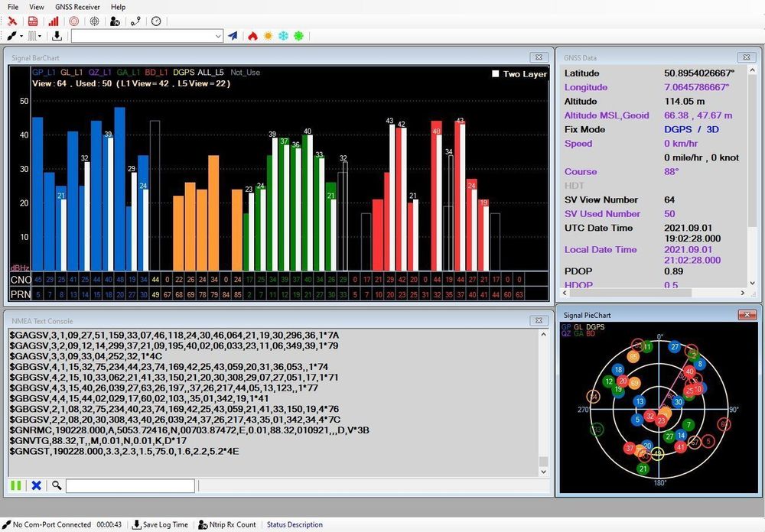Enable the Two Layer checkbox
765x532 pixels.
(x=495, y=74)
